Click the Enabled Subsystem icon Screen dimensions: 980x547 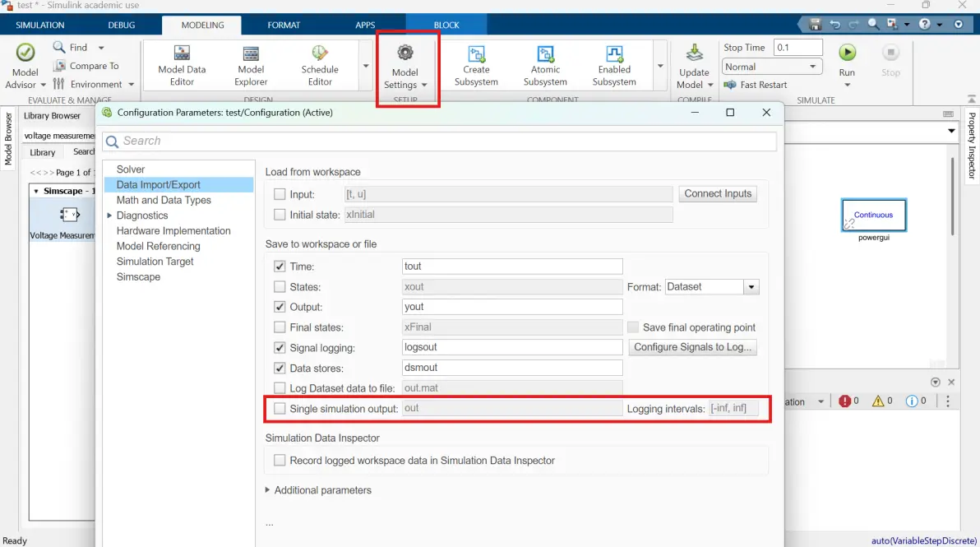click(614, 53)
